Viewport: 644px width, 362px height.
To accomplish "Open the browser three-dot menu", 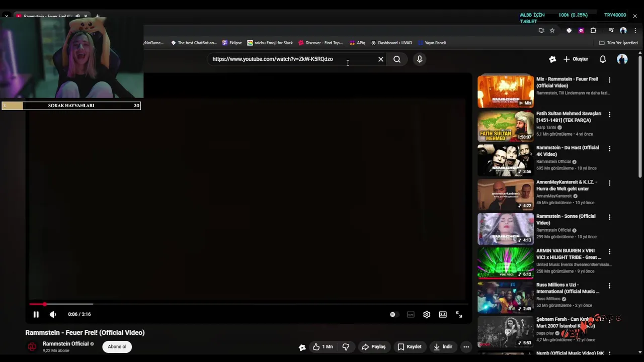I will click(x=635, y=30).
